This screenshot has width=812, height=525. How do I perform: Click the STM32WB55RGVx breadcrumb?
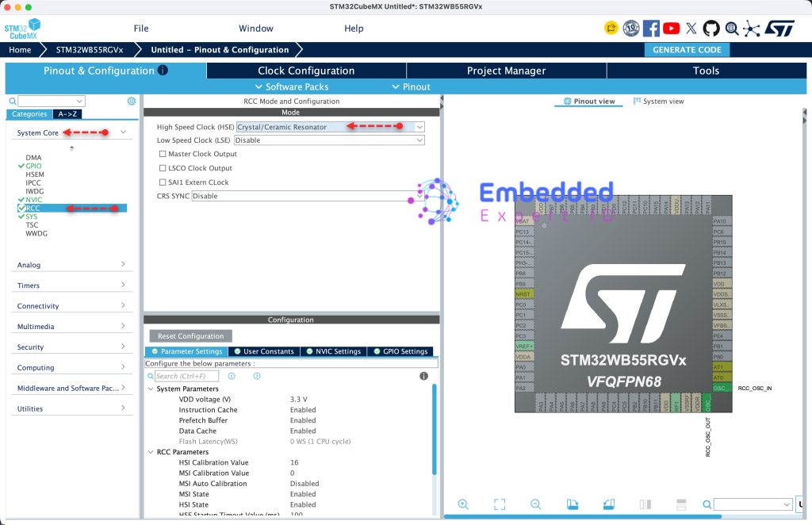(90, 50)
